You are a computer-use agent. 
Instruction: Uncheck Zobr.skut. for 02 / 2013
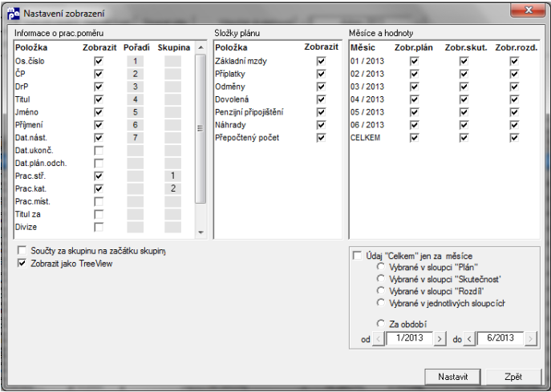click(x=464, y=74)
